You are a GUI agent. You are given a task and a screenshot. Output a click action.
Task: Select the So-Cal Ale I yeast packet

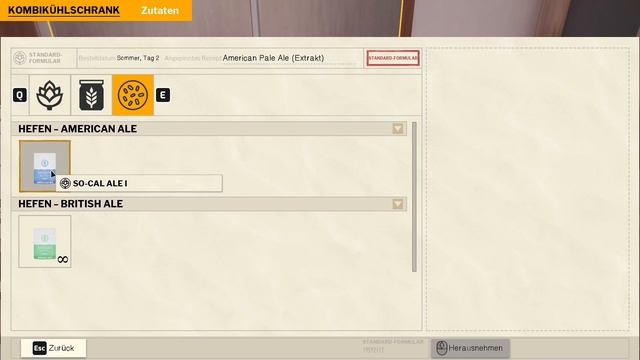(45, 166)
